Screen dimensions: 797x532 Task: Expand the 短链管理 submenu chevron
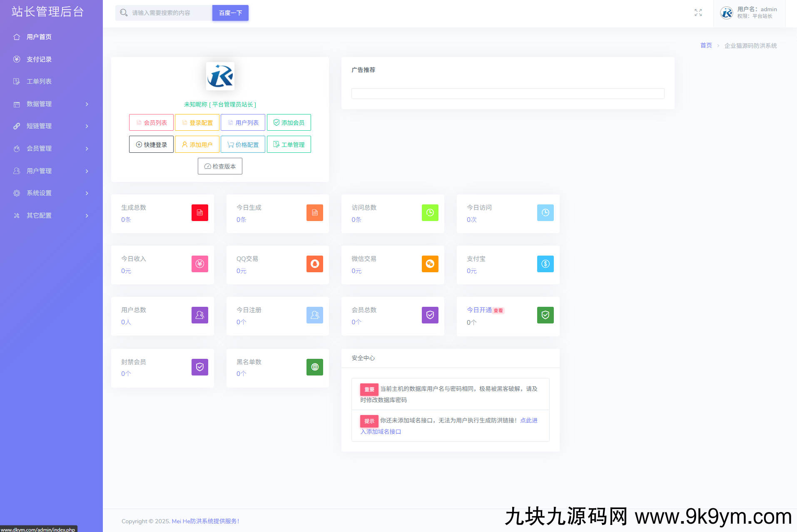[x=87, y=126]
